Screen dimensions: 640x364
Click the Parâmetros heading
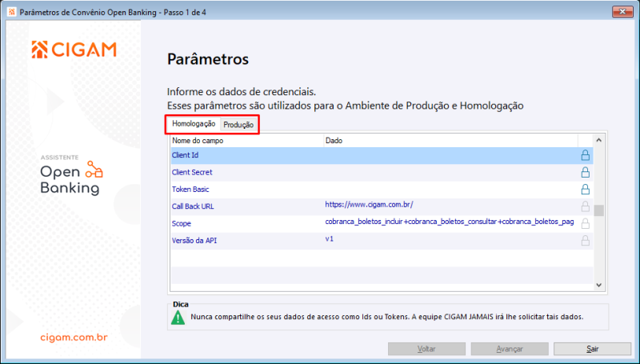click(208, 59)
